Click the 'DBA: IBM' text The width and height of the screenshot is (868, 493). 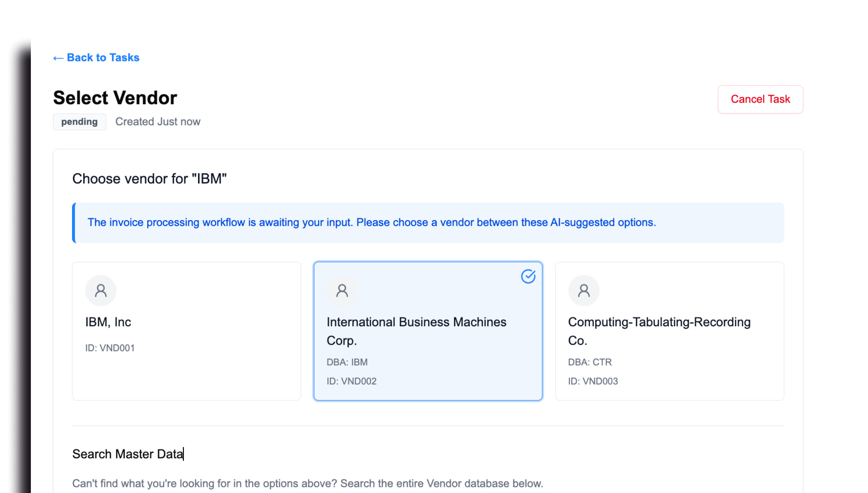click(347, 362)
